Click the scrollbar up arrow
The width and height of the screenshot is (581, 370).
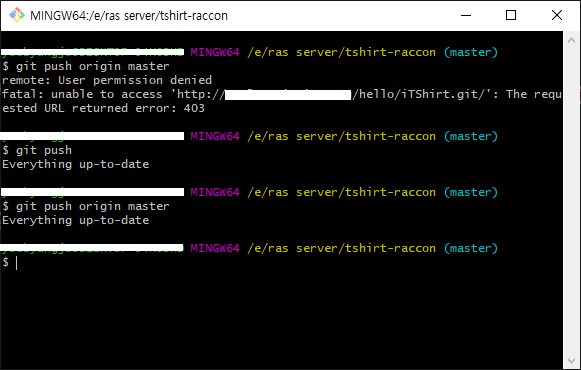pyautogui.click(x=571, y=40)
